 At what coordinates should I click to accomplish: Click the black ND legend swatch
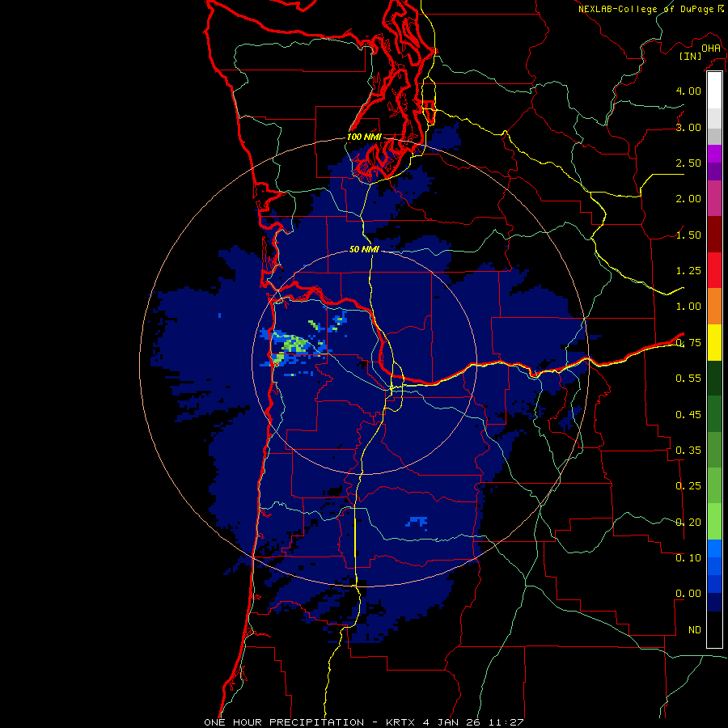(x=714, y=629)
